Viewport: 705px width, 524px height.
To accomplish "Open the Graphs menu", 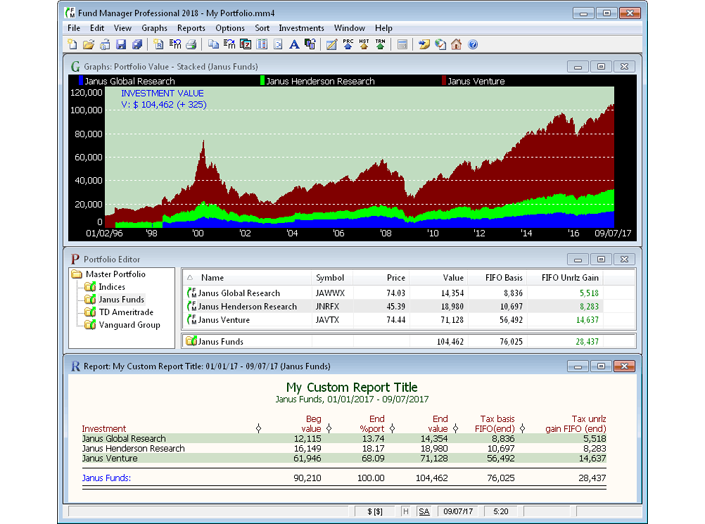I will click(154, 28).
